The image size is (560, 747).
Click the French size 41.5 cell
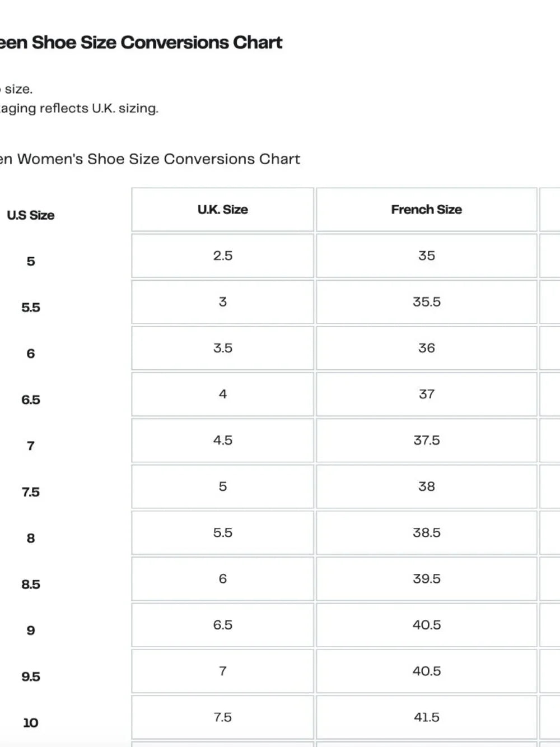pos(426,717)
